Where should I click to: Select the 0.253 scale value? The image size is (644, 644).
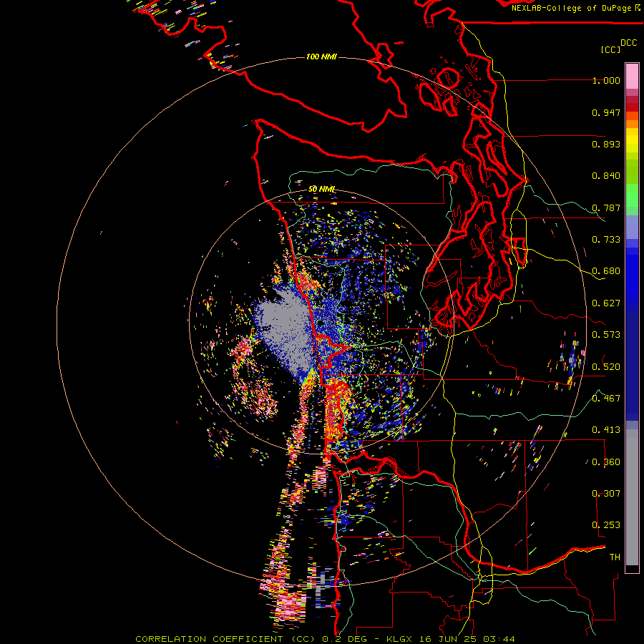606,525
